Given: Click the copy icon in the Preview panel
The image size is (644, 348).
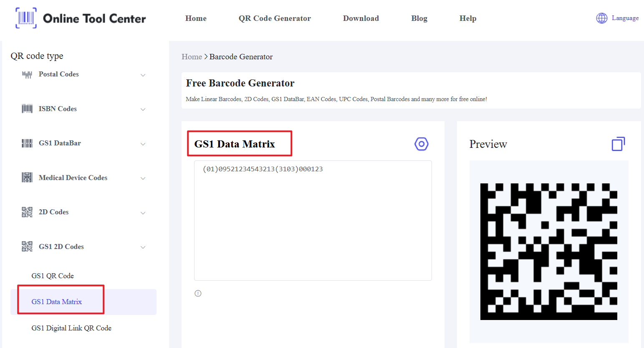Looking at the screenshot, I should [x=618, y=144].
